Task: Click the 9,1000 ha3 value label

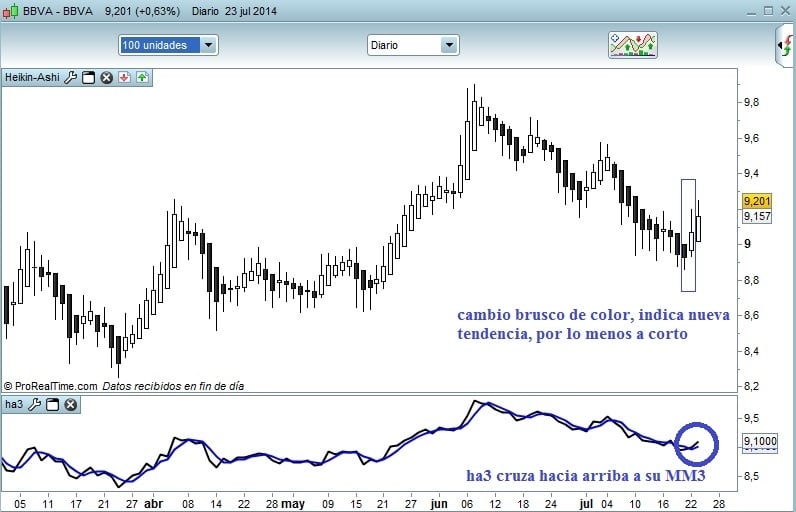Action: (759, 441)
